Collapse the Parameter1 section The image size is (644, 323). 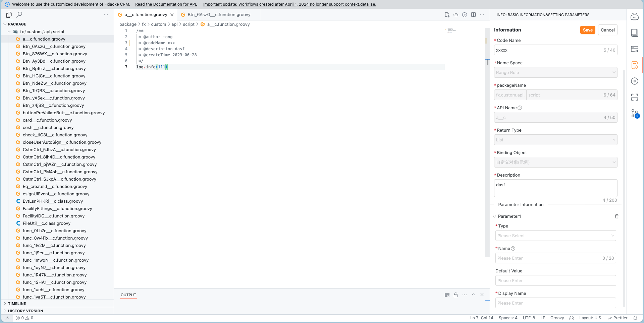tap(495, 216)
